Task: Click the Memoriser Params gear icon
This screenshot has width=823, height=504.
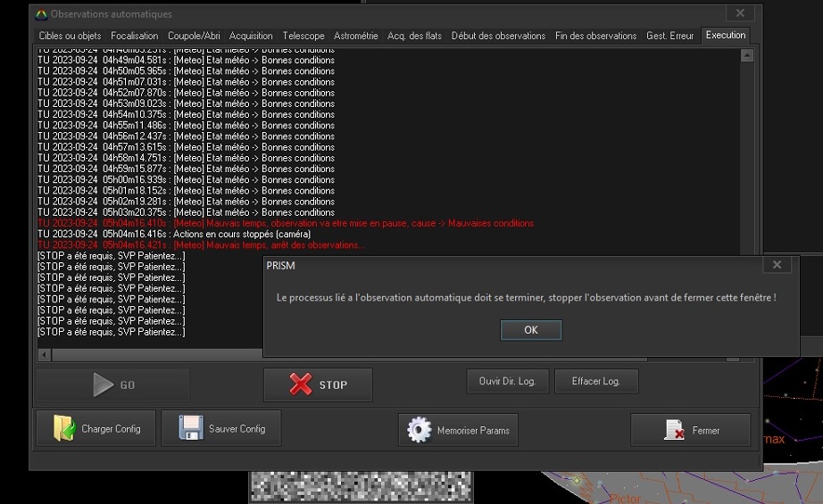Action: click(x=419, y=430)
